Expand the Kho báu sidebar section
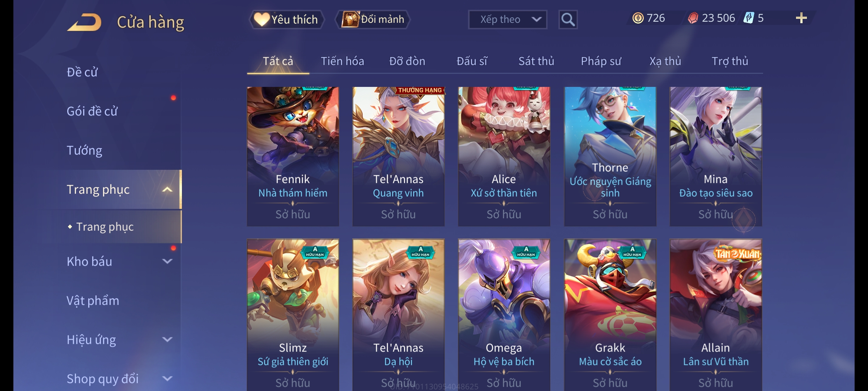The width and height of the screenshot is (868, 391). click(x=167, y=261)
